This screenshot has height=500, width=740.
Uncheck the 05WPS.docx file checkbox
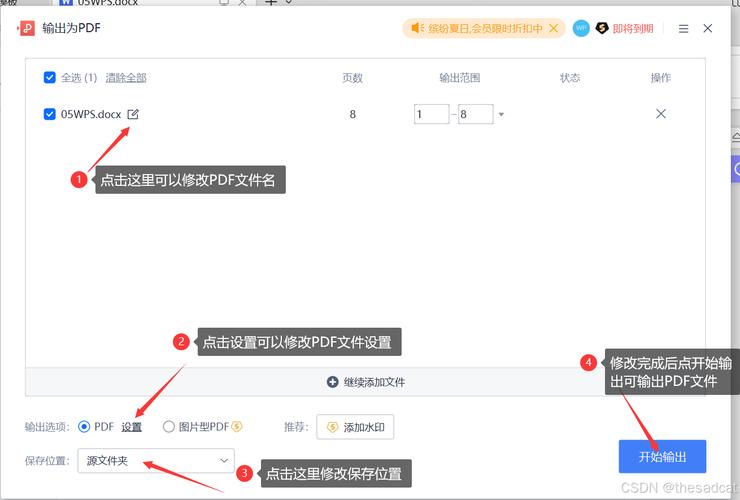(x=50, y=114)
